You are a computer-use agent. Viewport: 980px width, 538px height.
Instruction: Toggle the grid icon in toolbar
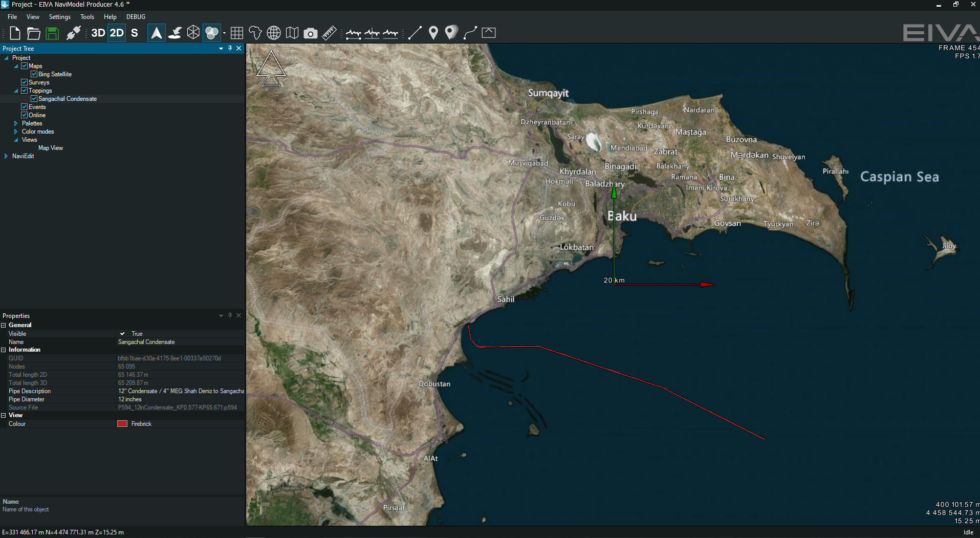pyautogui.click(x=236, y=33)
